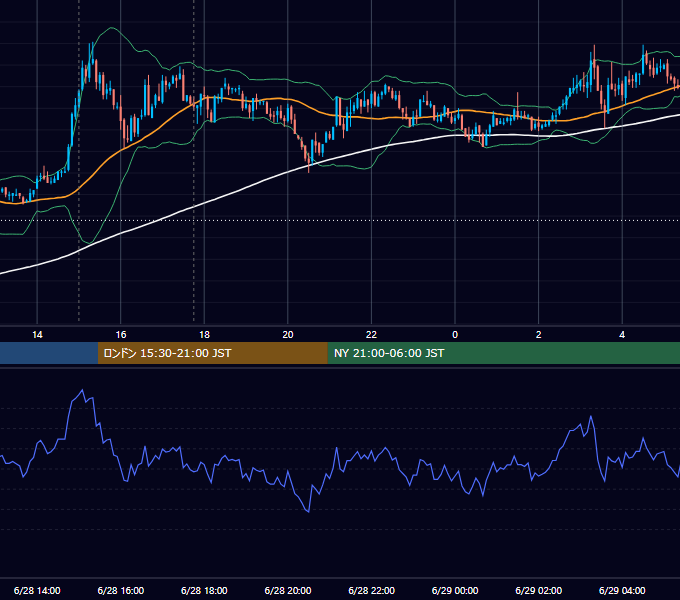The width and height of the screenshot is (680, 600).
Task: Click the ロンドン 15:30-21:00 JST session bar
Action: 212,353
